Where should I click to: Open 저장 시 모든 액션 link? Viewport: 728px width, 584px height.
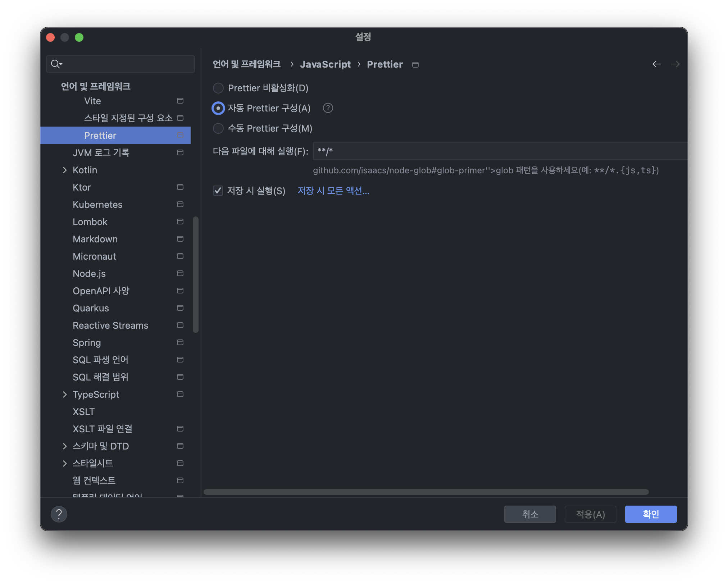click(333, 191)
